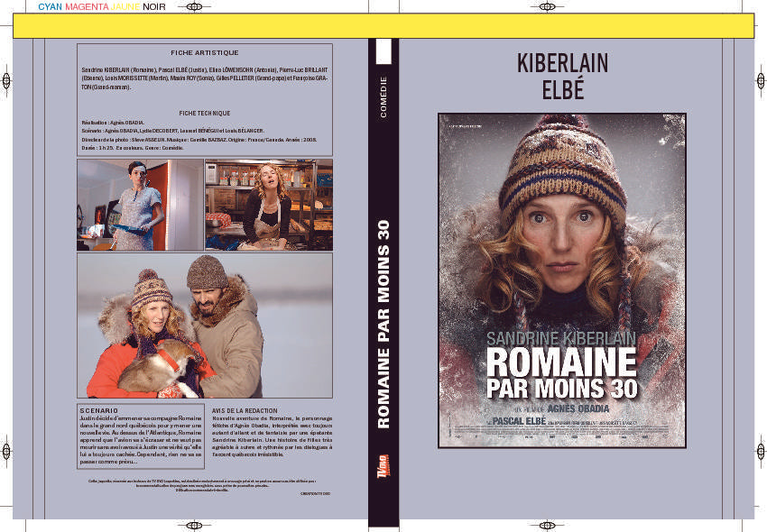The height and width of the screenshot is (532, 767).
Task: Open the photo of woman in blue smock
Action: pos(140,205)
